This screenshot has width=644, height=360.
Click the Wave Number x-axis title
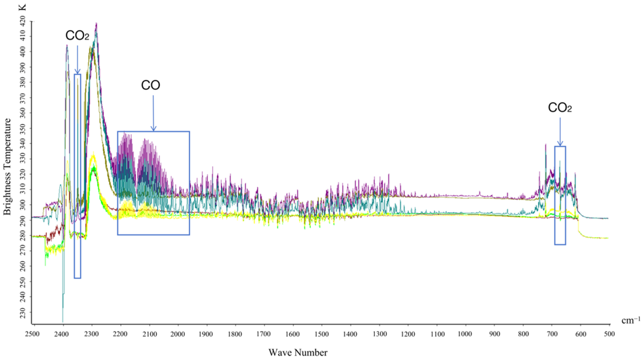click(298, 353)
